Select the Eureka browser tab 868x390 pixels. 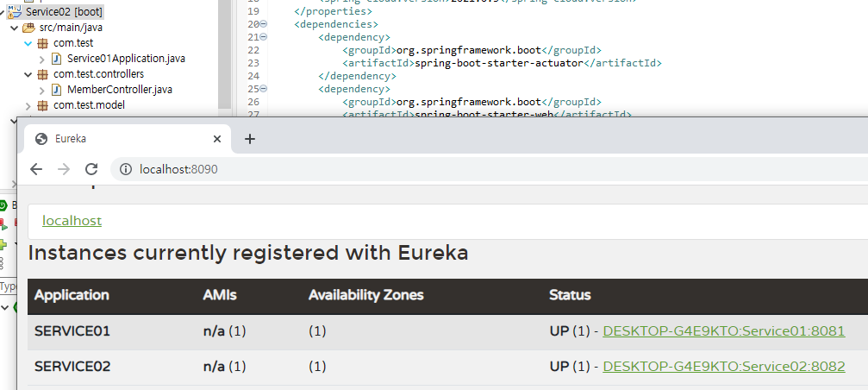pyautogui.click(x=128, y=139)
